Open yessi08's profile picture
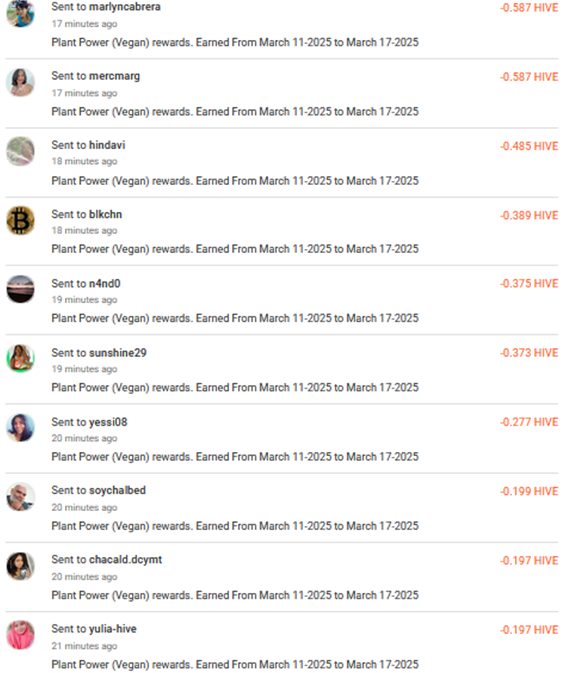This screenshot has height=673, width=567. pos(20,427)
